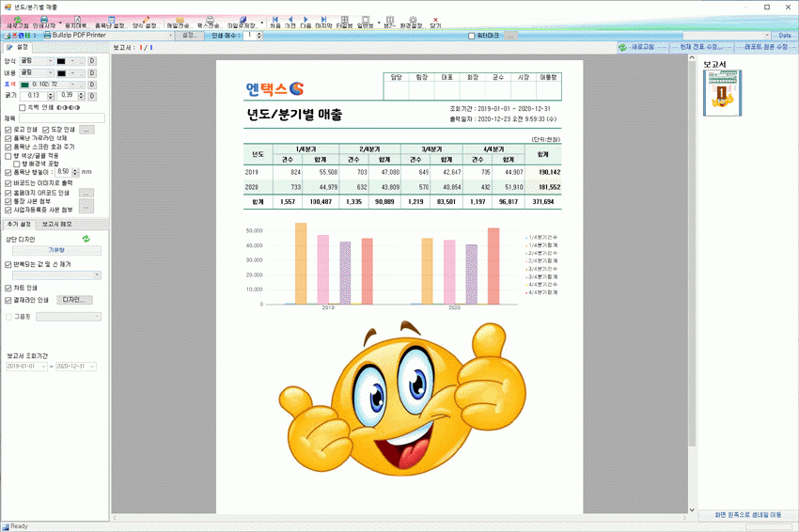
Task: Click the green 새로고침 icon at top right
Action: (622, 47)
